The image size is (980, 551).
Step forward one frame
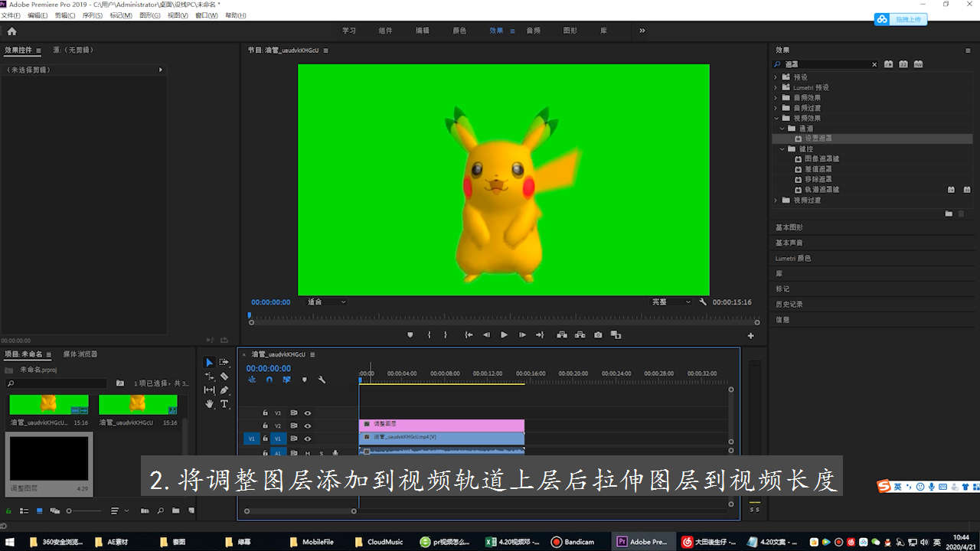pyautogui.click(x=522, y=335)
